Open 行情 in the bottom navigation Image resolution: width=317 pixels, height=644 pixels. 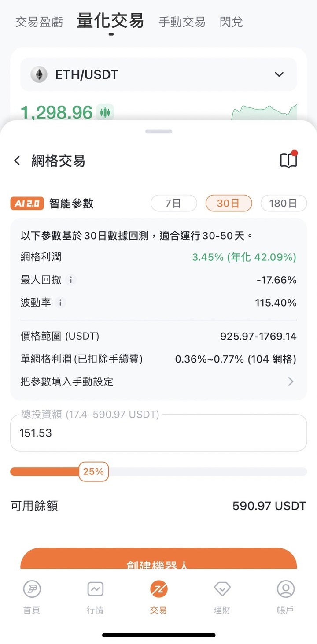click(95, 597)
